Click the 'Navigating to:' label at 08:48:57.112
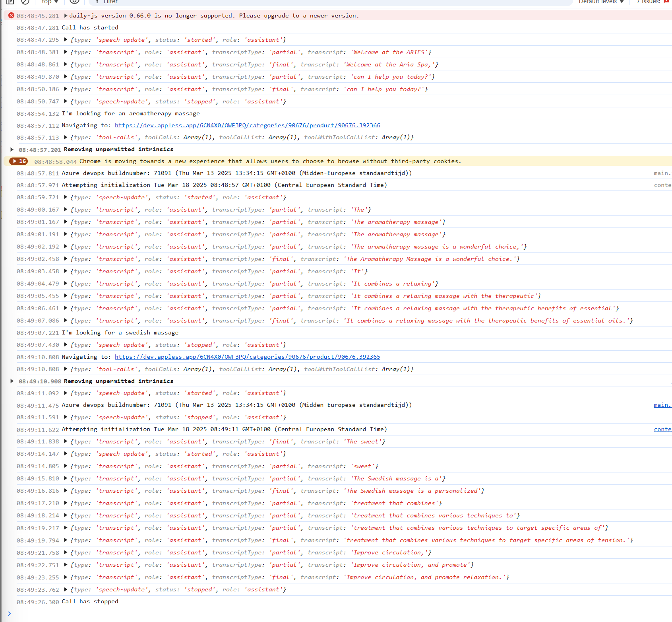Image resolution: width=672 pixels, height=622 pixels. point(86,125)
